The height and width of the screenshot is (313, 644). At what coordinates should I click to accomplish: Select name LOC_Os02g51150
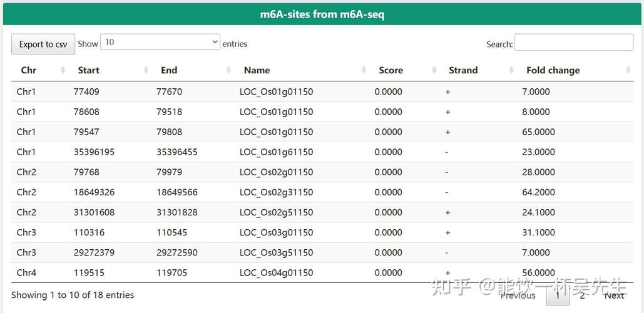coord(277,212)
